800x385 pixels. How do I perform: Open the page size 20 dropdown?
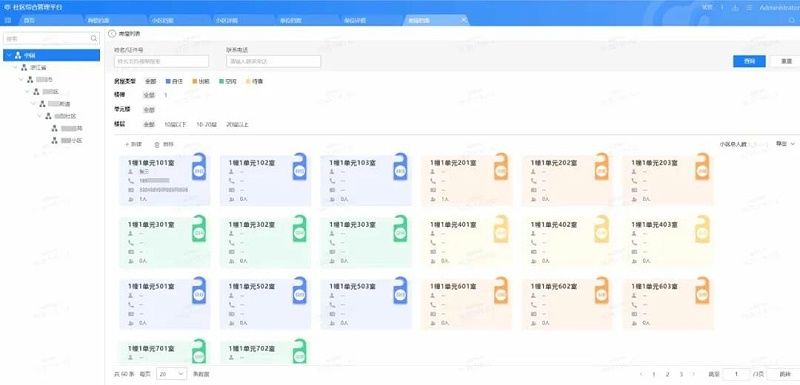171,374
